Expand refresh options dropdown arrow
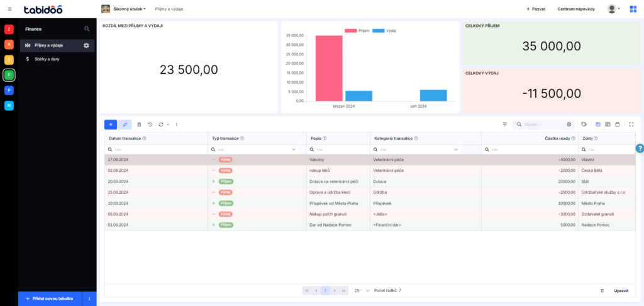 click(168, 124)
